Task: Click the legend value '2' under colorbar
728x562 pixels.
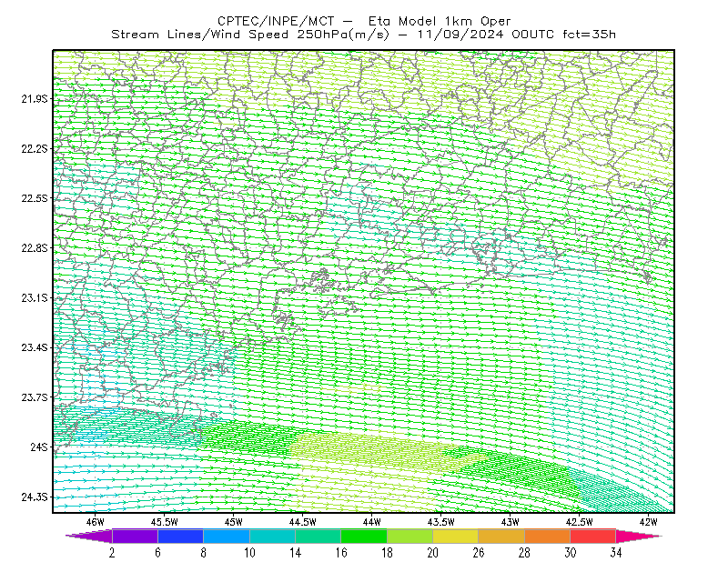Action: (112, 553)
